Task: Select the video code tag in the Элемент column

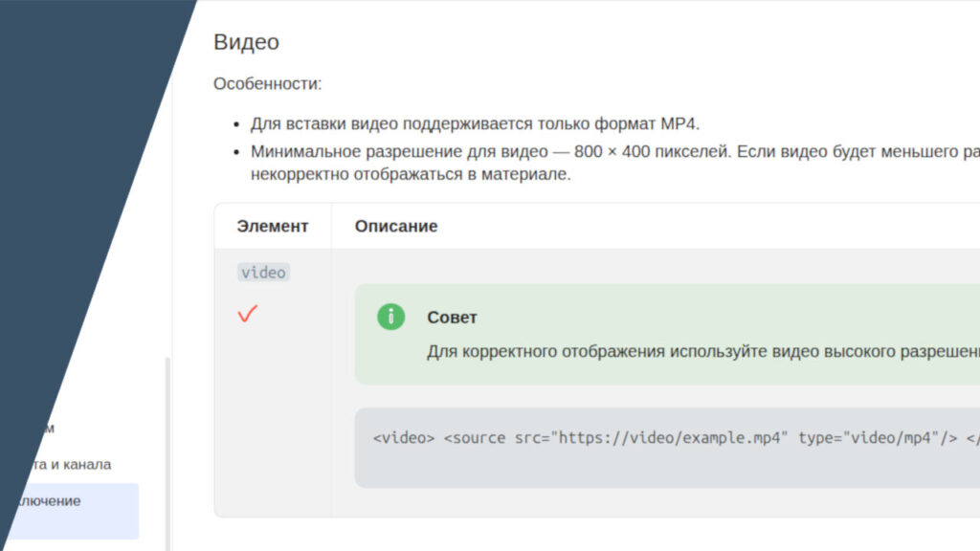Action: tap(263, 273)
